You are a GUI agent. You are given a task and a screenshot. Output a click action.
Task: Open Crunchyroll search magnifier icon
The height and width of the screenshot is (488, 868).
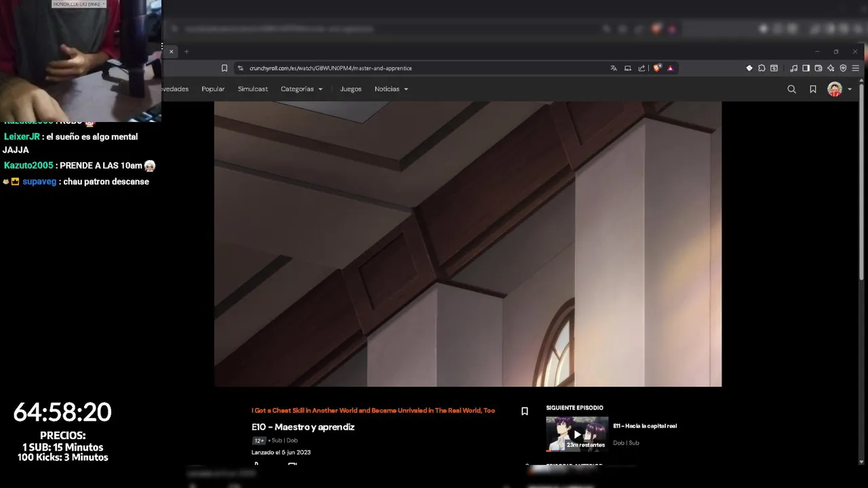[791, 89]
